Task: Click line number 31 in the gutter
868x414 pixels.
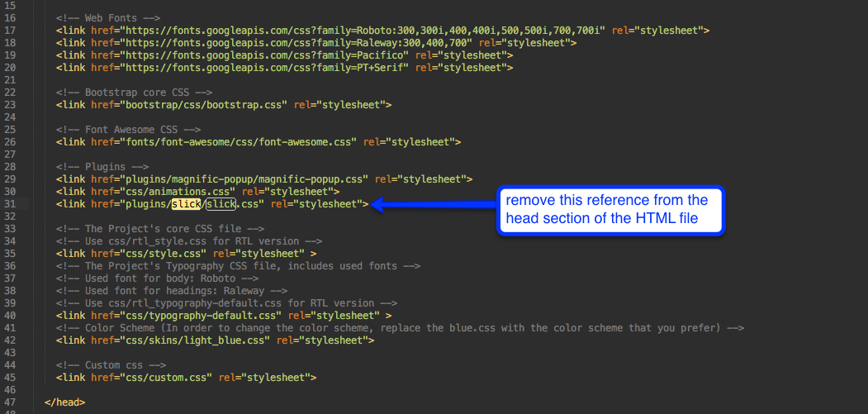Action: (x=11, y=204)
